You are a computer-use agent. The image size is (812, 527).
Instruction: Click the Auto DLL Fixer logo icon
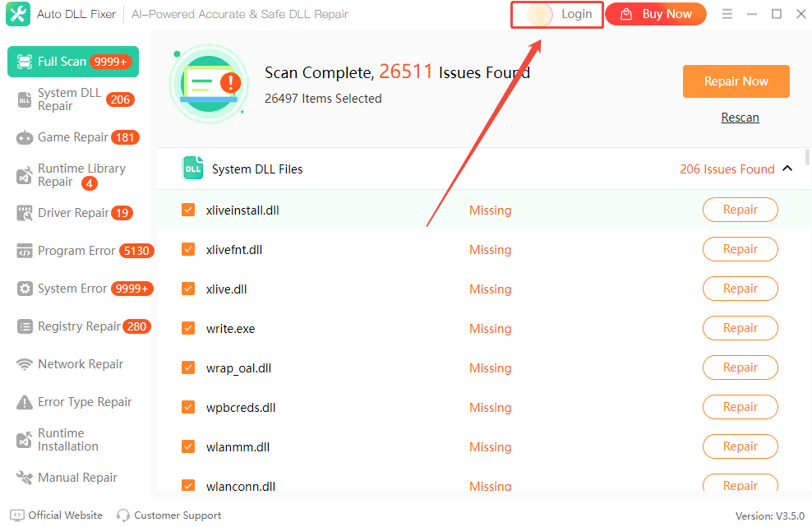click(x=18, y=14)
